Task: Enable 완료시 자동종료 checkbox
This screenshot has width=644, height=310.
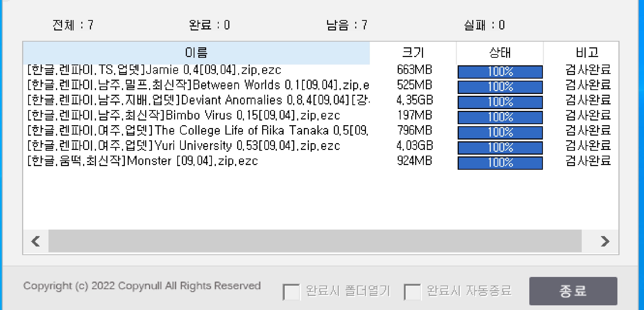Action: [x=412, y=292]
